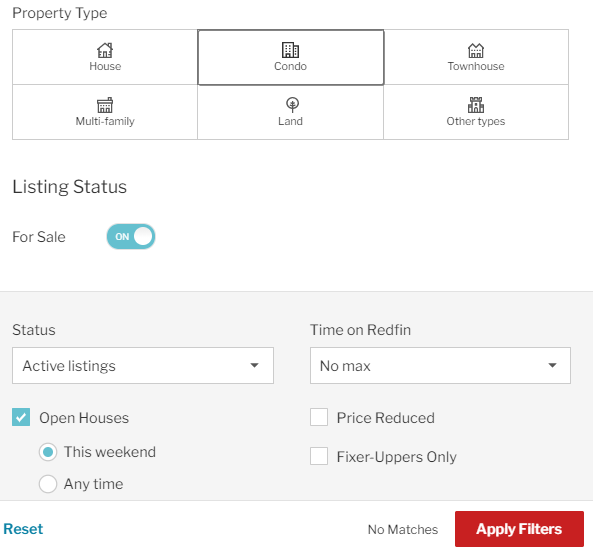Click the No max dropdown arrow

[553, 365]
